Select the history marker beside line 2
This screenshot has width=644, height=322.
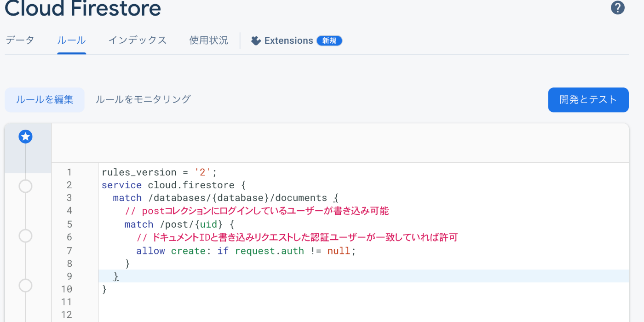click(x=25, y=186)
